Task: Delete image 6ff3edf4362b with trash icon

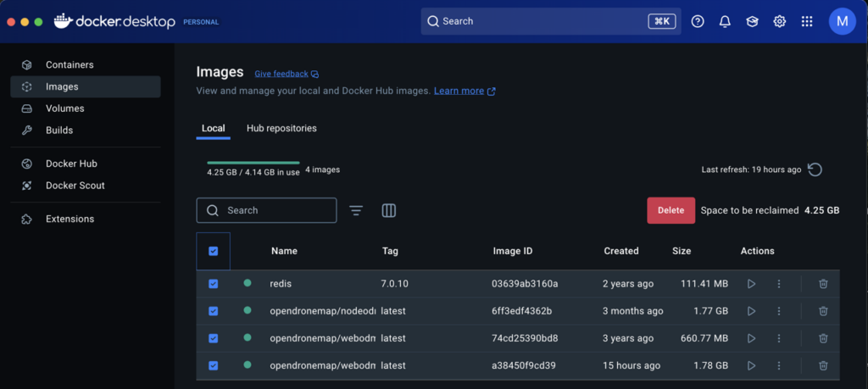Action: pyautogui.click(x=823, y=311)
